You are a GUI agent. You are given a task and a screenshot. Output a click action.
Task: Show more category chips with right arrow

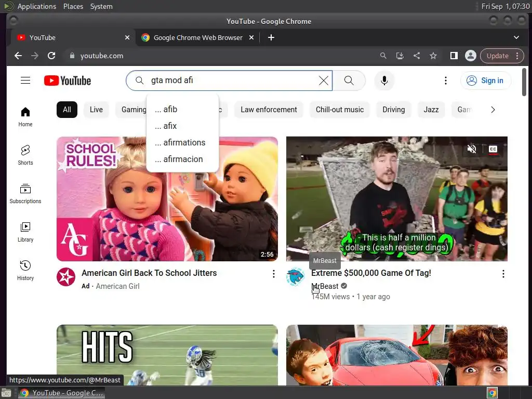(x=493, y=110)
